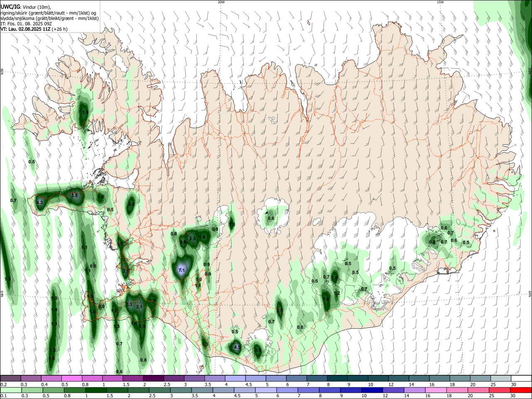Click the red-pink 25–30 legend swatch
Viewport: 532px width, 399px height.
499,390
